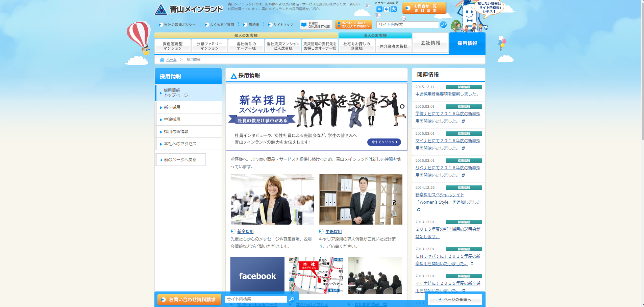The image size is (644, 307).
Task: Open 中途採用募集要項を更新しました news link
Action: coord(448,94)
